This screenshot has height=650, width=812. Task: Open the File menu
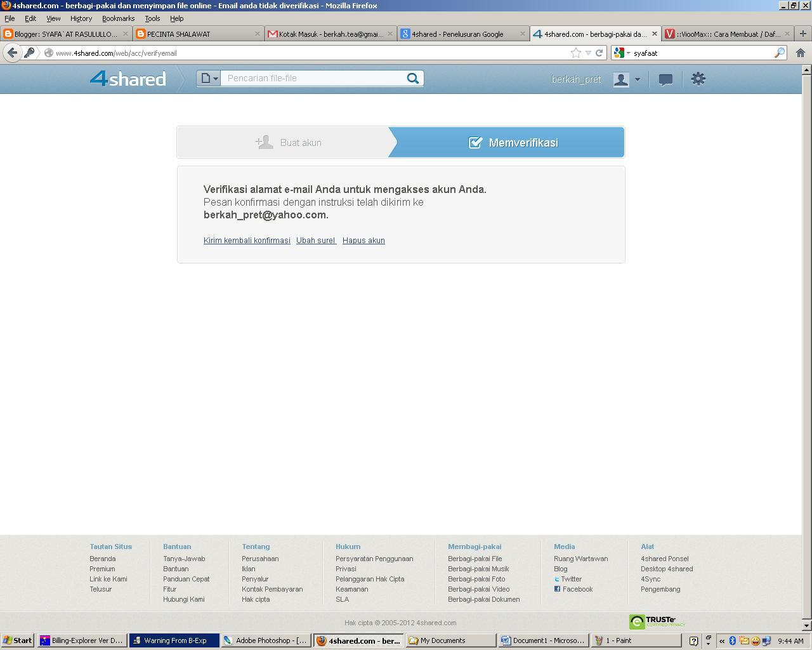[10, 18]
